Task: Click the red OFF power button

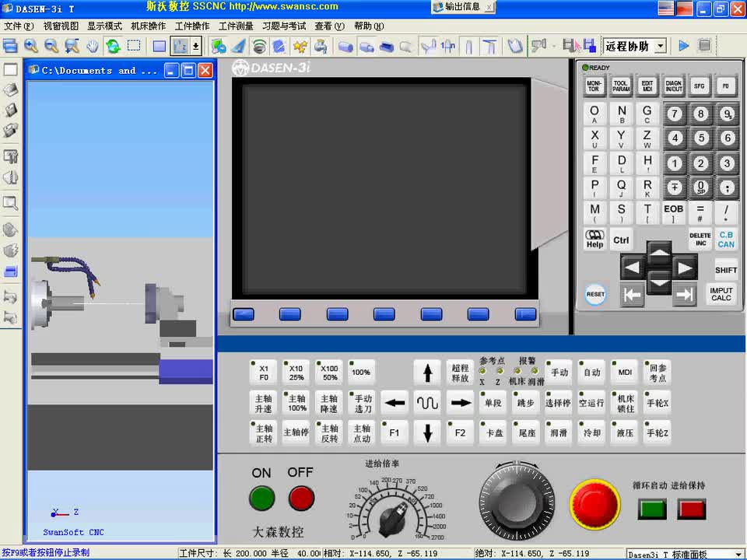Action: click(301, 499)
